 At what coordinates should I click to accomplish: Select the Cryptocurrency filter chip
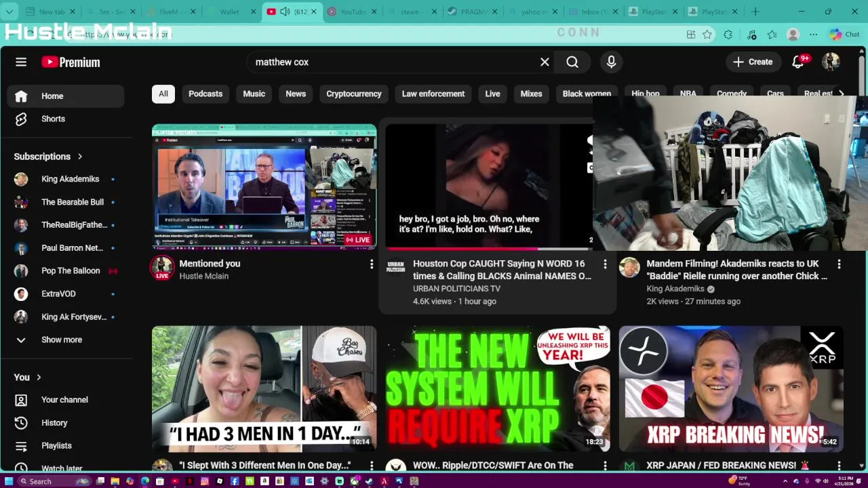[354, 94]
